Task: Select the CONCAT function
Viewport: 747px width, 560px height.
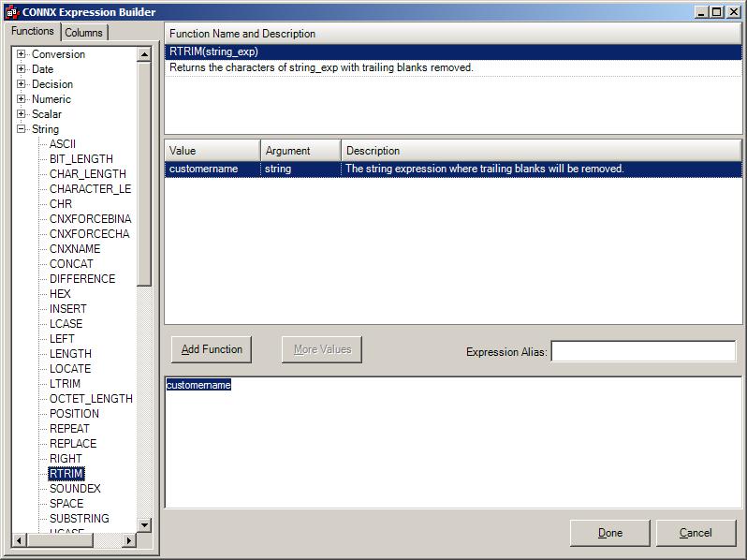Action: [71, 263]
